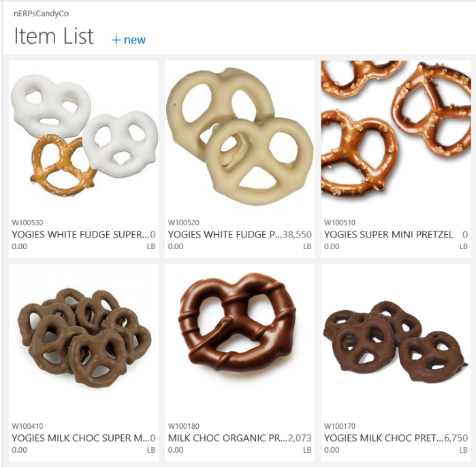476x467 pixels.
Task: Click item code W100410
Action: pos(27,426)
